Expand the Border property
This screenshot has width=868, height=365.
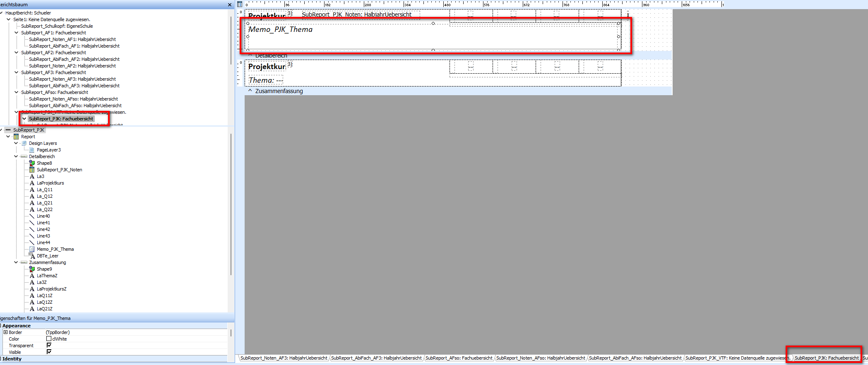coord(5,332)
